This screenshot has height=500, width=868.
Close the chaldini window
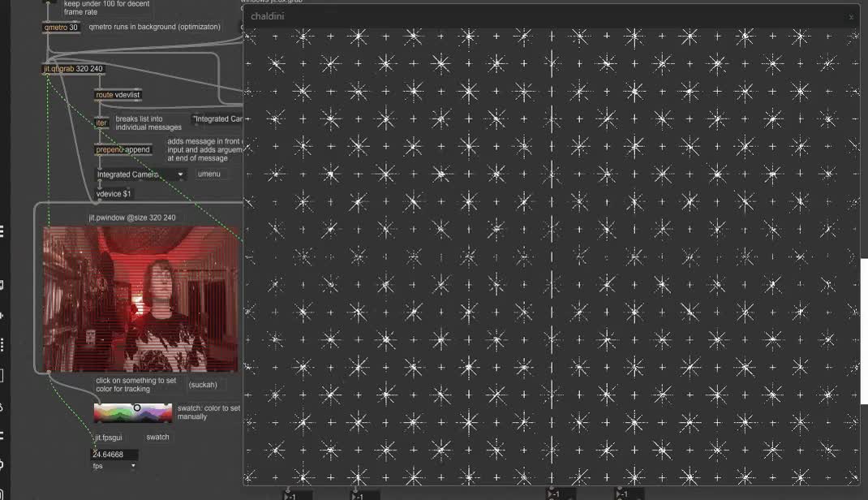[851, 17]
